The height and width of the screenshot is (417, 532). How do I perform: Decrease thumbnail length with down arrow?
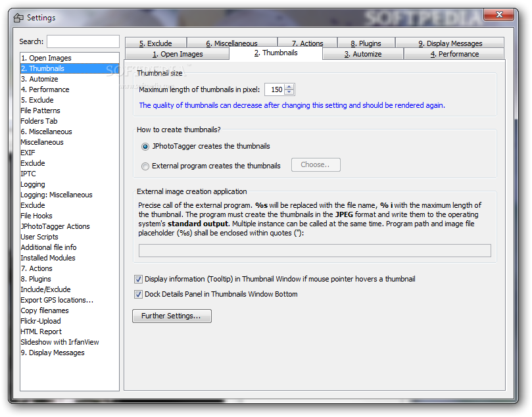click(x=289, y=92)
